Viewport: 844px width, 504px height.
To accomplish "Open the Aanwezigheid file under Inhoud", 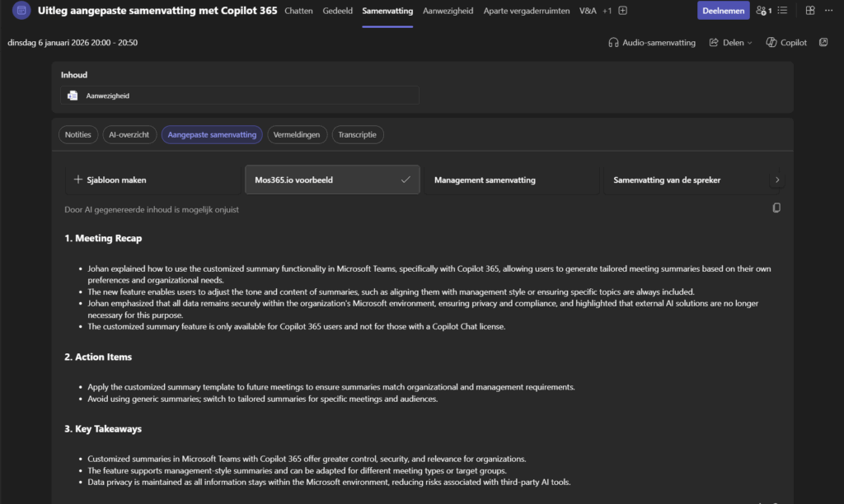I will click(107, 96).
